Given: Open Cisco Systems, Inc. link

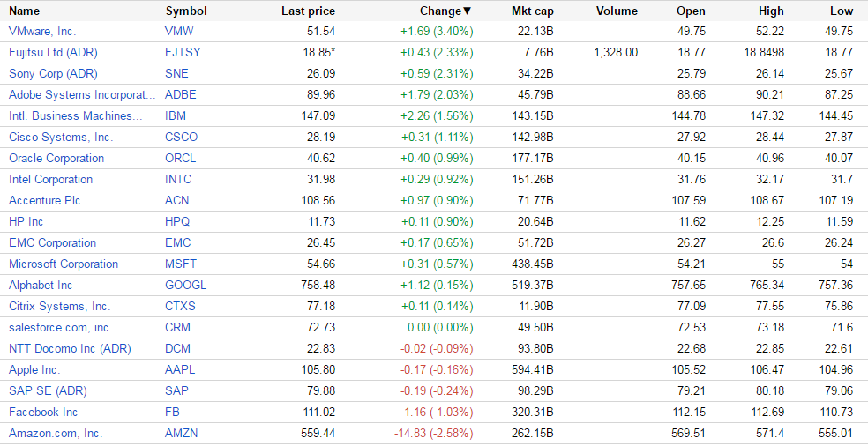Looking at the screenshot, I should [x=61, y=137].
